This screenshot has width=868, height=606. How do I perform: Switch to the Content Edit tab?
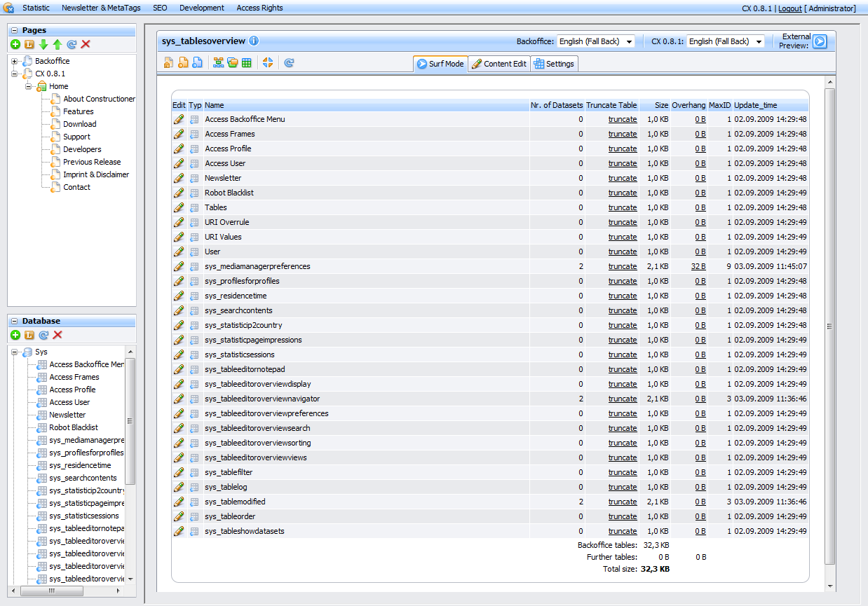[x=499, y=64]
